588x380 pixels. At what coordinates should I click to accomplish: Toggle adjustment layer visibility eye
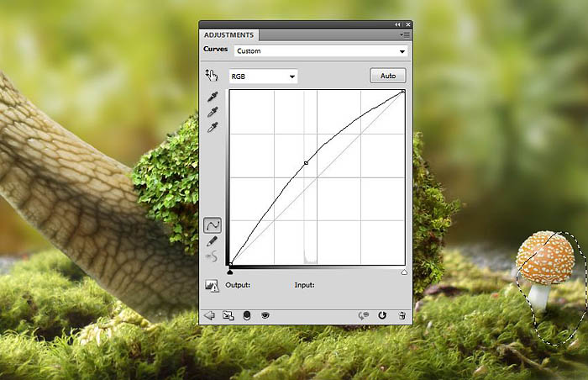coord(265,315)
